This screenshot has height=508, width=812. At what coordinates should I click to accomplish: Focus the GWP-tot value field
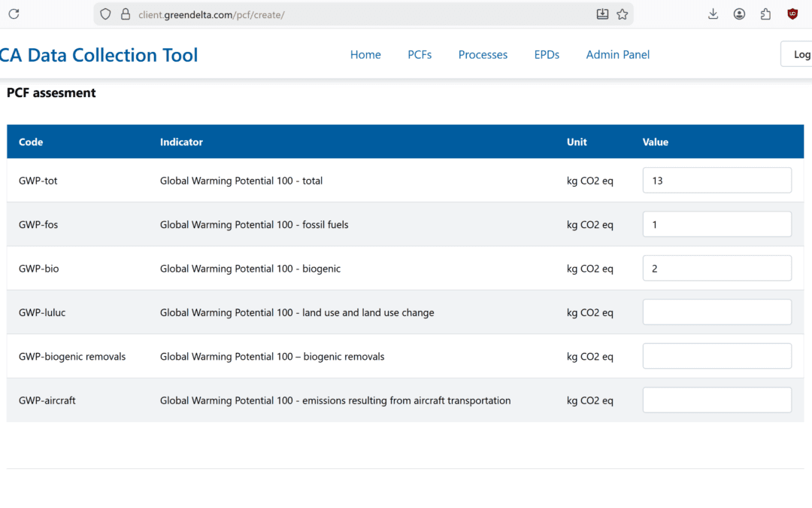tap(717, 181)
